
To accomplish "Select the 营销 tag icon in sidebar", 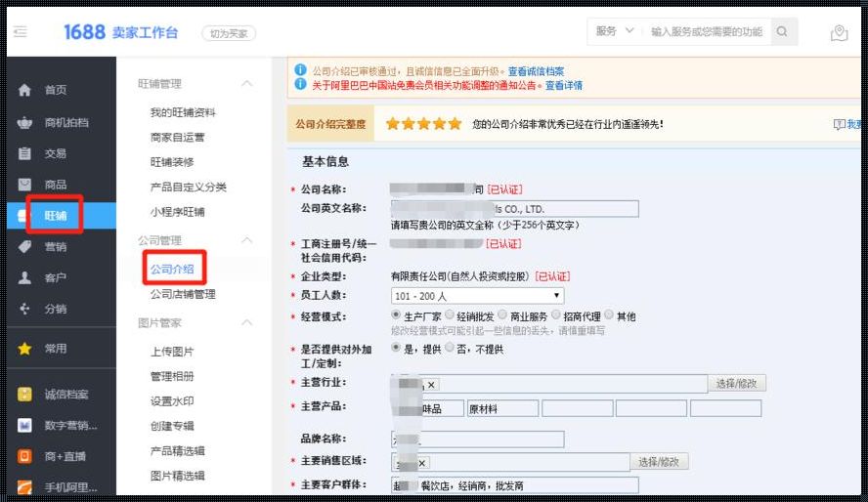I will click(x=25, y=247).
